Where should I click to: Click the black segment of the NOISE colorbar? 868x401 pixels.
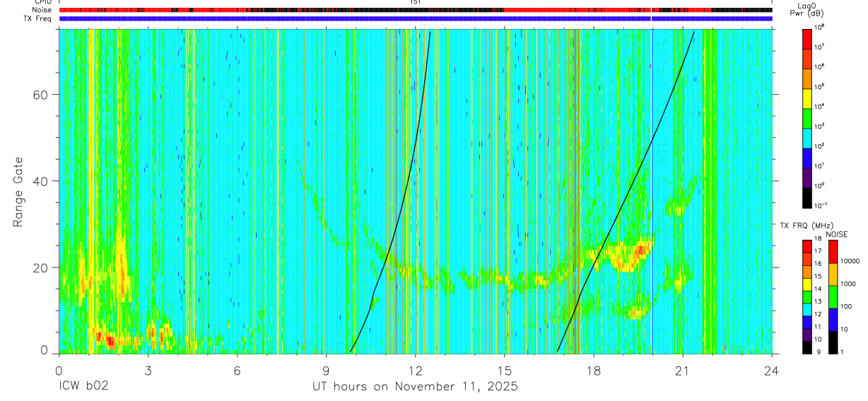(x=832, y=342)
